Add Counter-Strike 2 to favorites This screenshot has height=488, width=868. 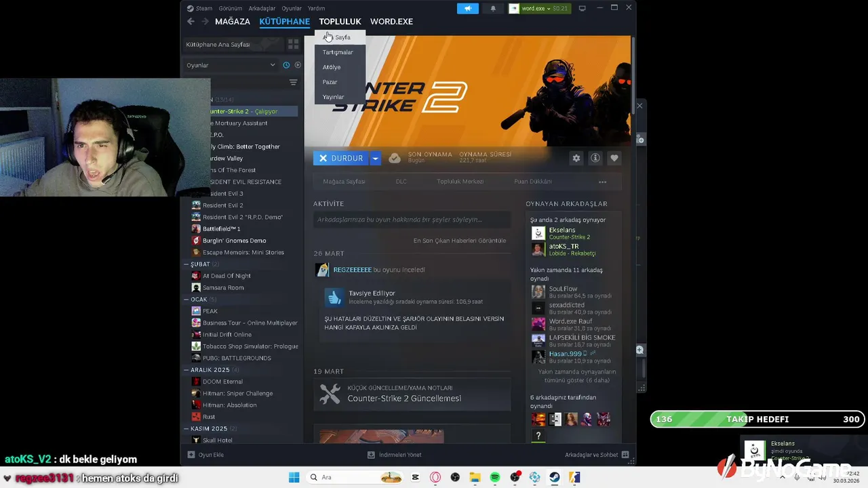tap(614, 158)
